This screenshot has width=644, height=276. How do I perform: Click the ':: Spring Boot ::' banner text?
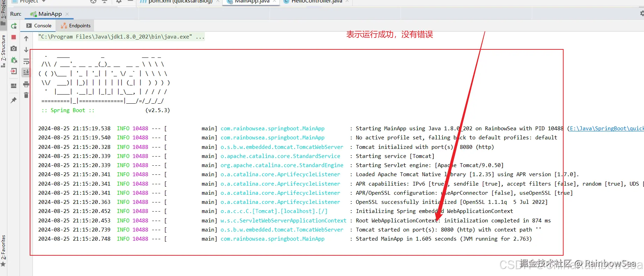tap(68, 110)
